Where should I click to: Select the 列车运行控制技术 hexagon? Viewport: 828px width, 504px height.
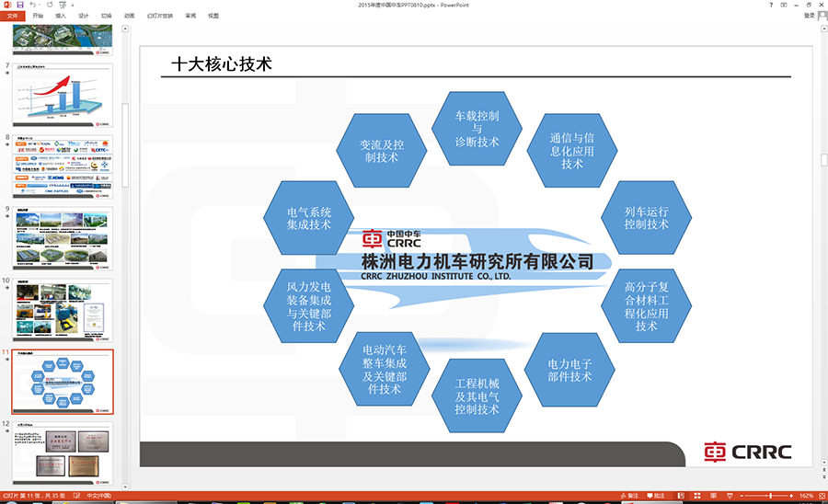[x=647, y=218]
